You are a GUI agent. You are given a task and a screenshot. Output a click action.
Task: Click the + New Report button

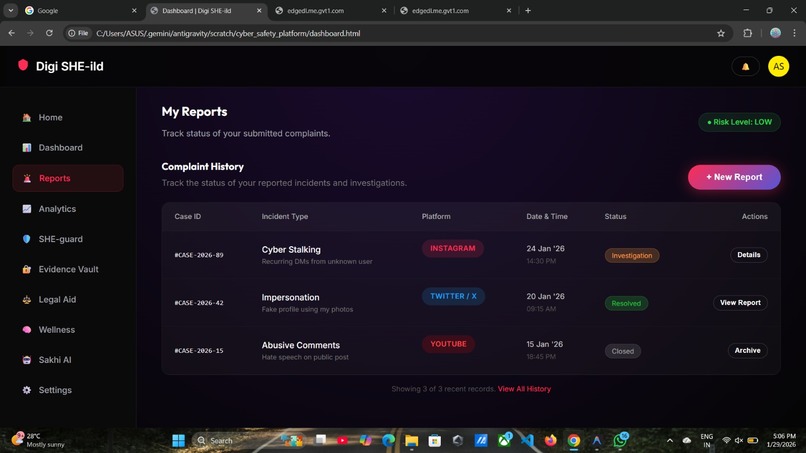pyautogui.click(x=734, y=177)
